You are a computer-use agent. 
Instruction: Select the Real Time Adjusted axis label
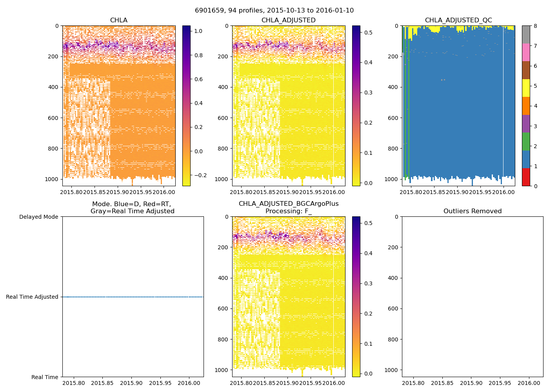32,297
